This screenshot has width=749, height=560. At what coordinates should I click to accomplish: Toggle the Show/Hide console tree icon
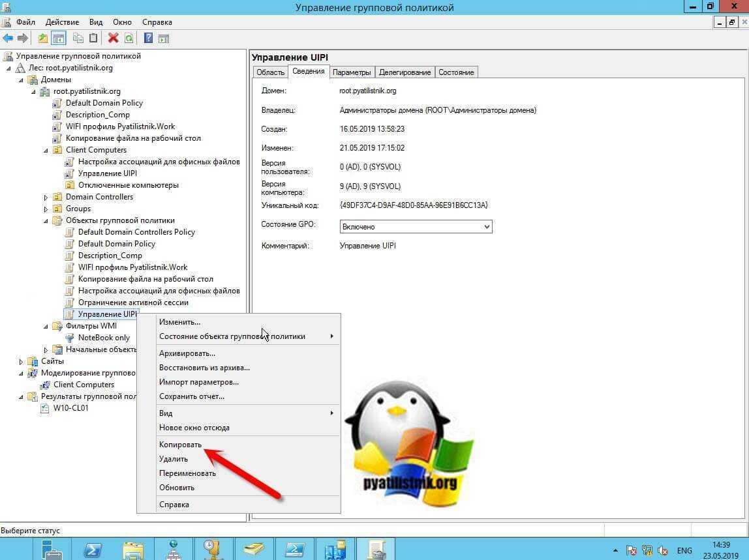click(x=59, y=38)
